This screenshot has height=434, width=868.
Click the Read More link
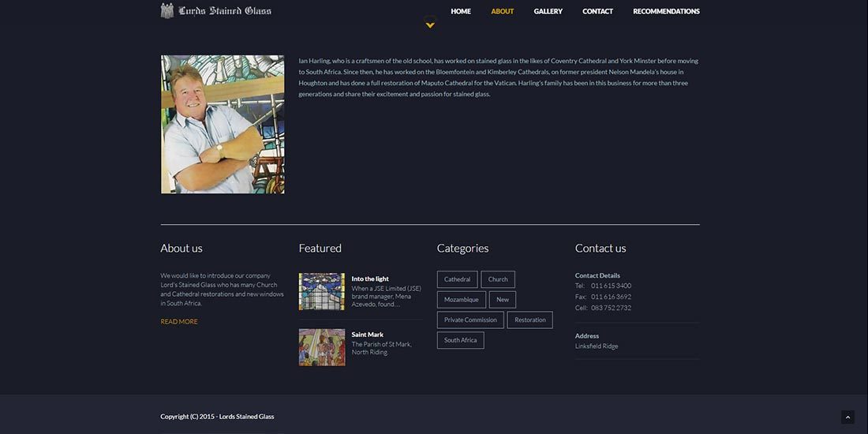point(179,321)
